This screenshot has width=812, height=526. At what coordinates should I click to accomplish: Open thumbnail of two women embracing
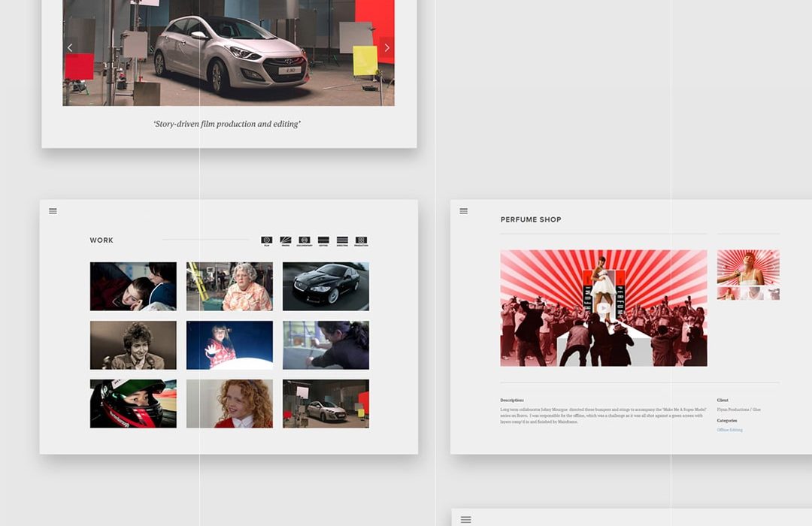(133, 286)
